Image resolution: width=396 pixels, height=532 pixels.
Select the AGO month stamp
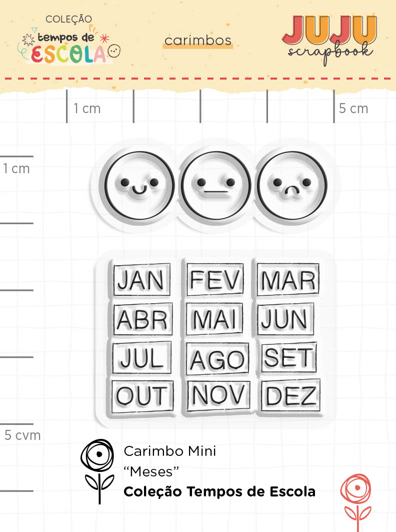click(217, 358)
